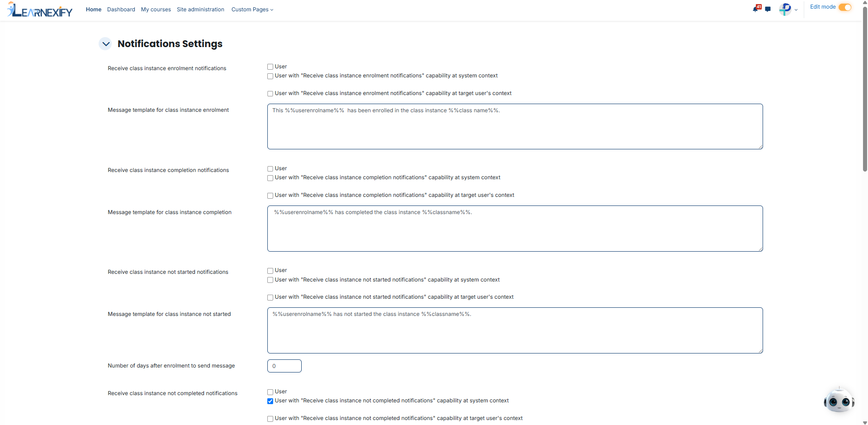This screenshot has height=425, width=868.
Task: Open the messaging chat bubble icon
Action: pyautogui.click(x=768, y=9)
